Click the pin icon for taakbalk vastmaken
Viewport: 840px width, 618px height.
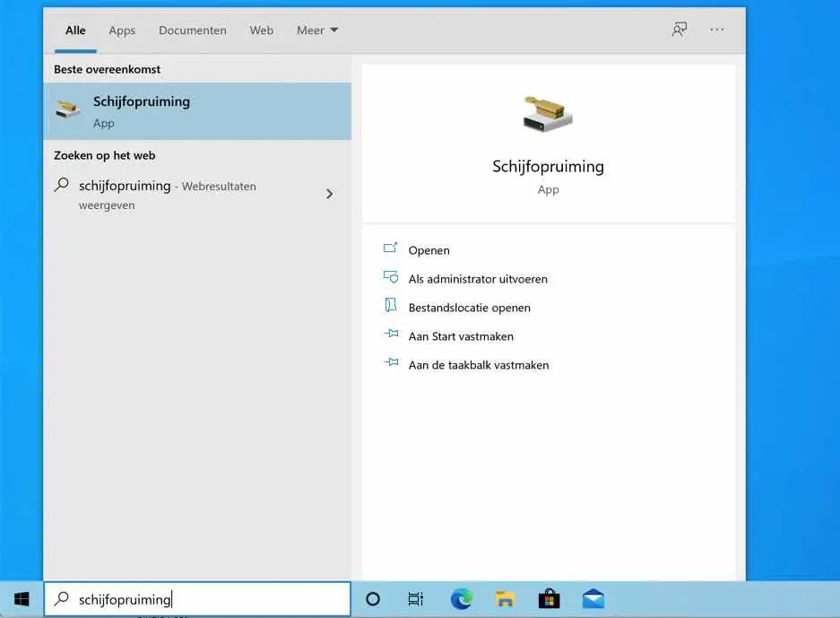[391, 363]
